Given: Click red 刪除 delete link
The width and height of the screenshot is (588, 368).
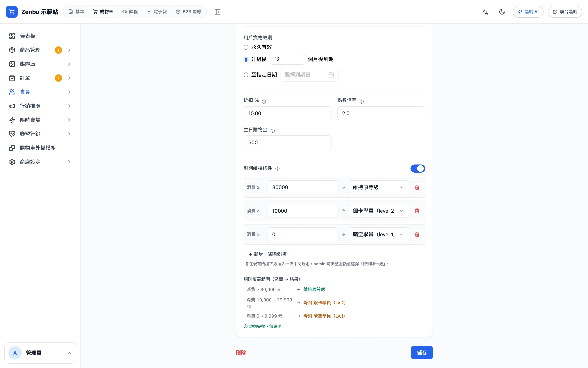Looking at the screenshot, I should (x=241, y=352).
